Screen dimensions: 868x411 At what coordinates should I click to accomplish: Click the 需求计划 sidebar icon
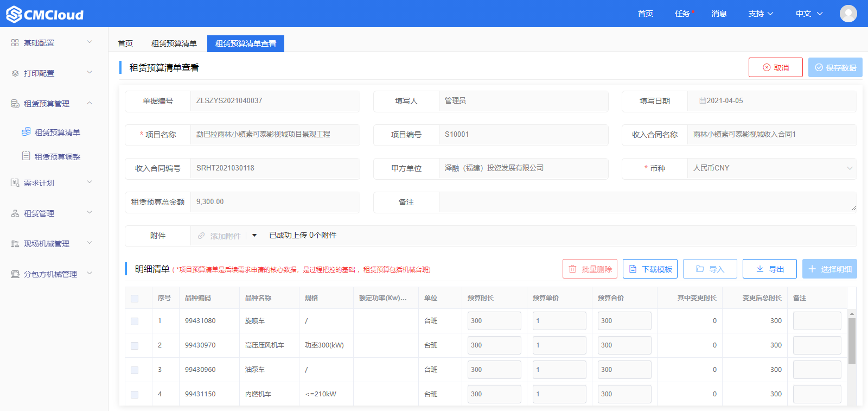point(15,183)
